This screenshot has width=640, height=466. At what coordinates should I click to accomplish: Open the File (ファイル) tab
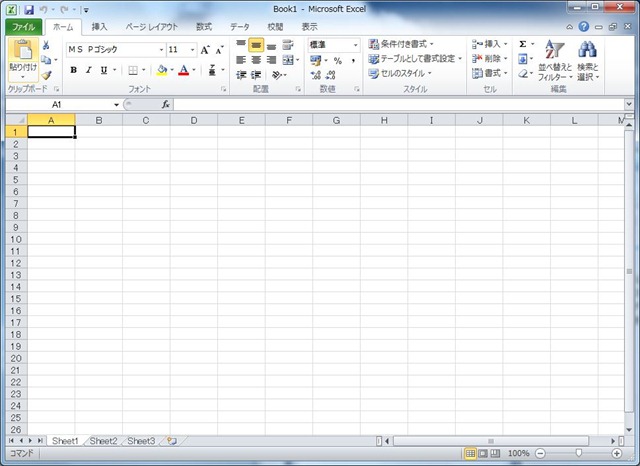click(x=23, y=27)
